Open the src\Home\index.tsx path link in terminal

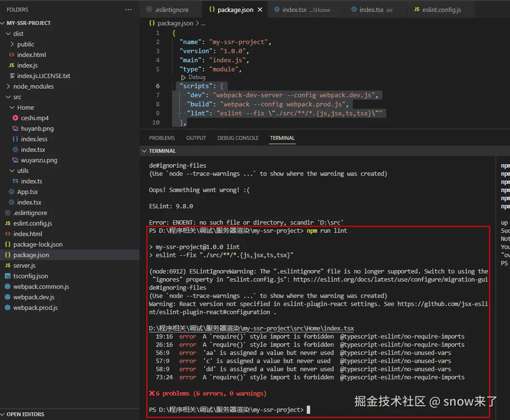click(252, 329)
